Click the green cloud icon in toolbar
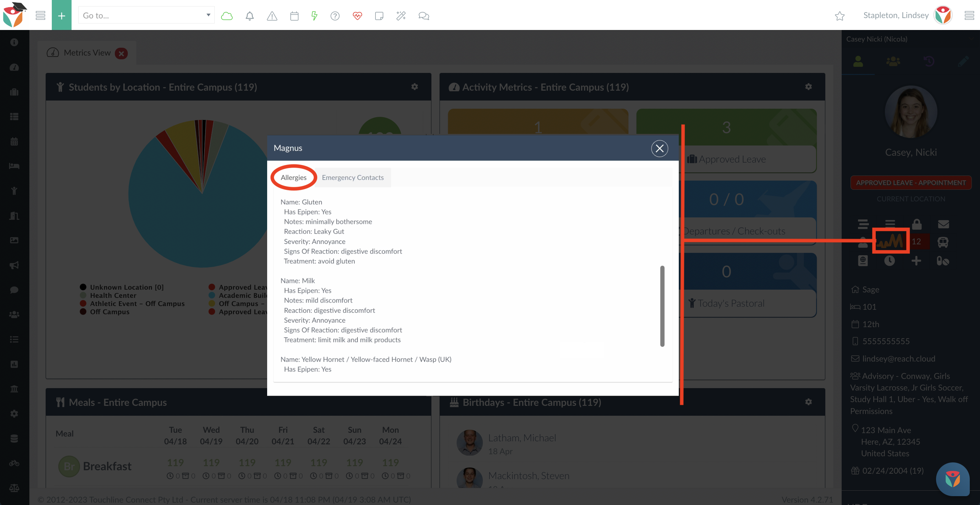980x505 pixels. click(227, 16)
